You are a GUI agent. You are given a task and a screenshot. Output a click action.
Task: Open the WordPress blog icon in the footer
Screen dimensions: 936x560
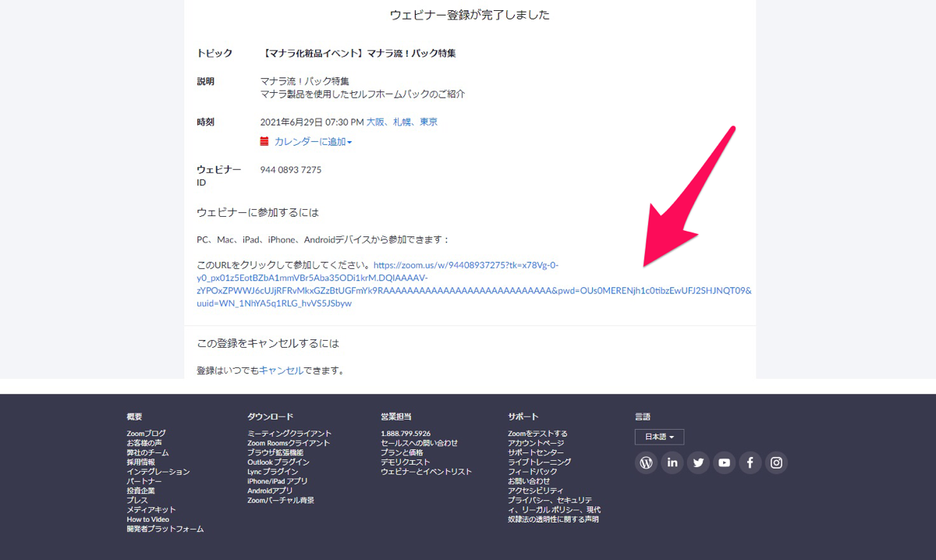pyautogui.click(x=647, y=463)
